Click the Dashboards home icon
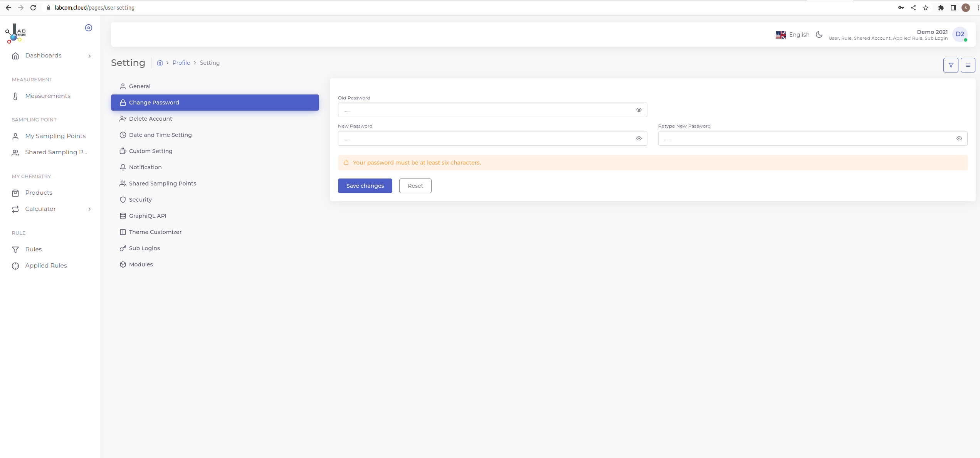Image resolution: width=980 pixels, height=458 pixels. coord(15,56)
